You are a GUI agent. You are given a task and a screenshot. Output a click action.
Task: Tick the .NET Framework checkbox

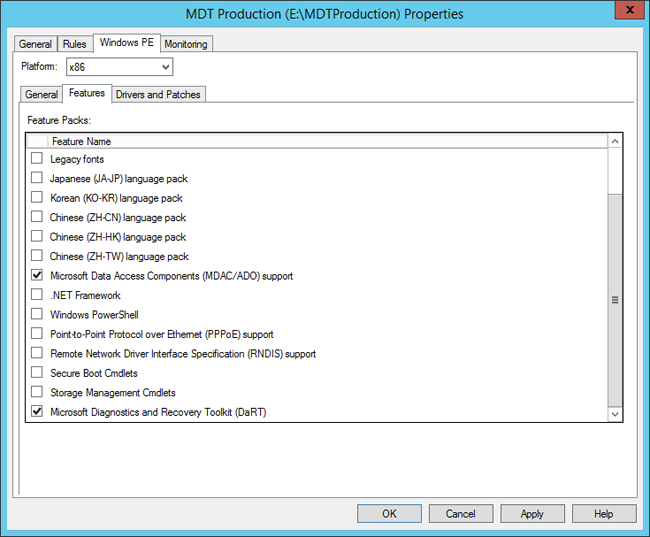(x=37, y=295)
